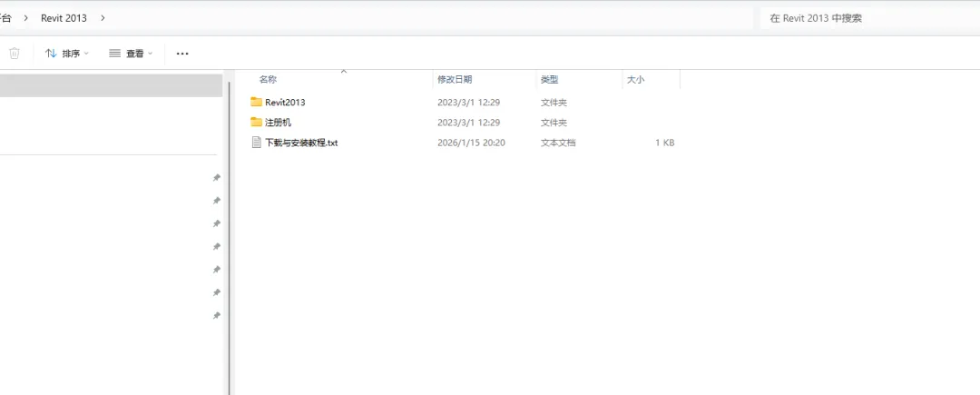Screen dimensions: 980x395
Task: Click the Revit2013 folder name
Action: (x=285, y=103)
